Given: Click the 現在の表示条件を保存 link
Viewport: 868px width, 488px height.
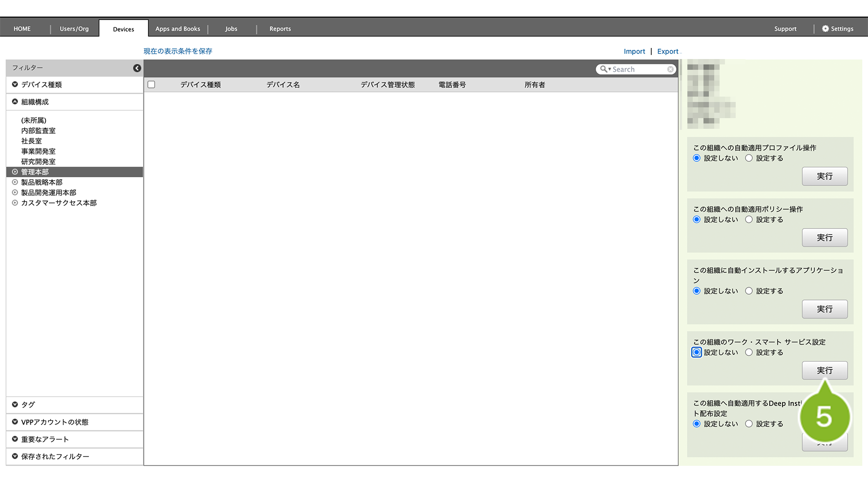Looking at the screenshot, I should coord(178,51).
